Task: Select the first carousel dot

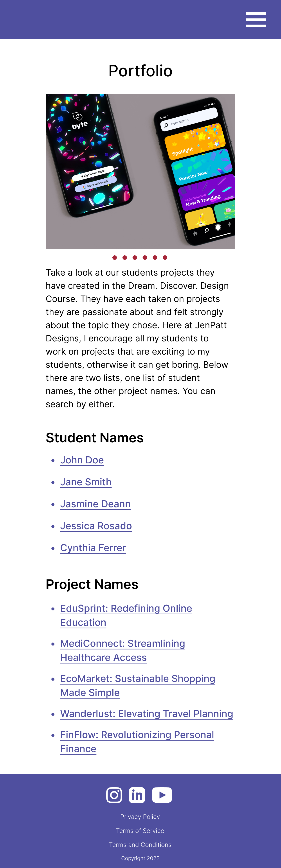Action: coord(115,258)
